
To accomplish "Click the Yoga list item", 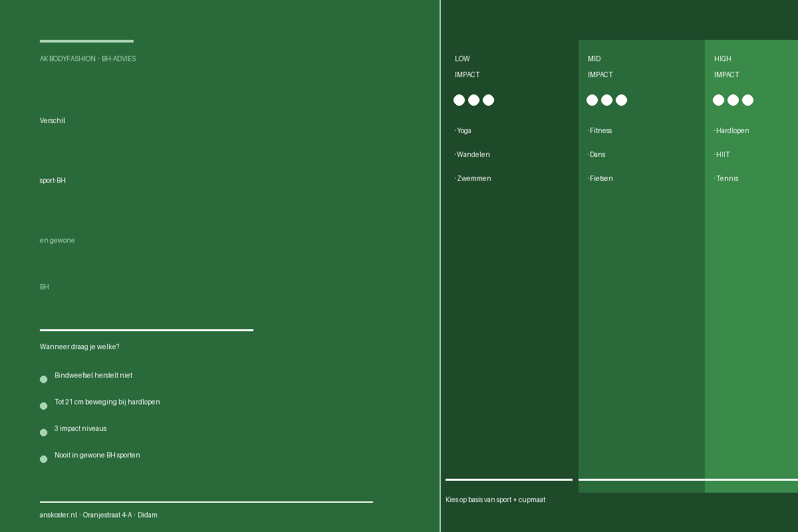I will coord(463,131).
